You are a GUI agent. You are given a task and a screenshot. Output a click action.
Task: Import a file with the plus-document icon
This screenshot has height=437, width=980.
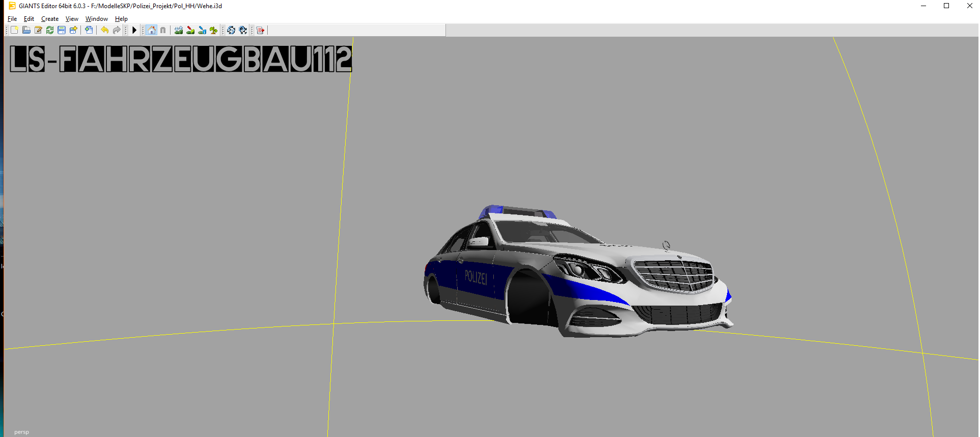(x=89, y=30)
